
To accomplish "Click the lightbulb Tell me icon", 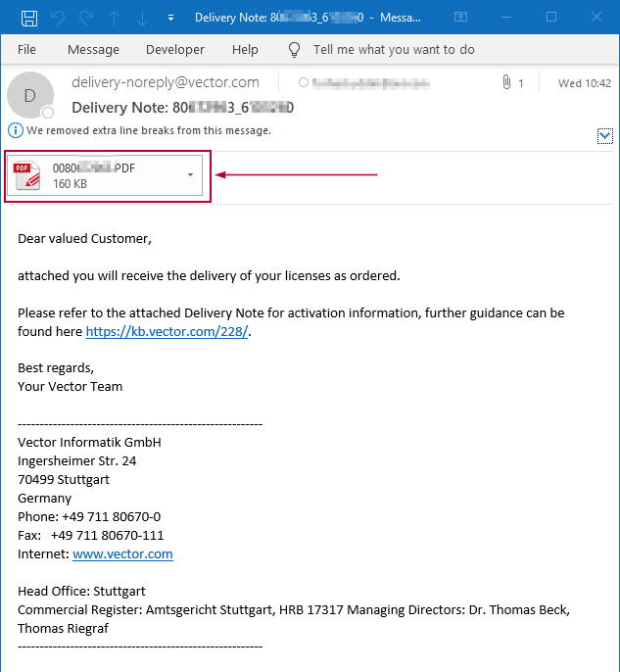I will [x=294, y=50].
